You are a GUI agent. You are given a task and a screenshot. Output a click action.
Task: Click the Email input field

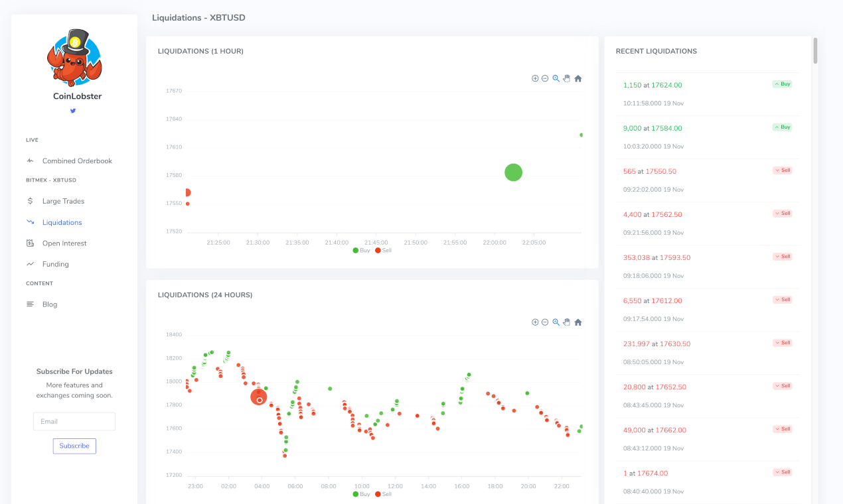pyautogui.click(x=74, y=421)
